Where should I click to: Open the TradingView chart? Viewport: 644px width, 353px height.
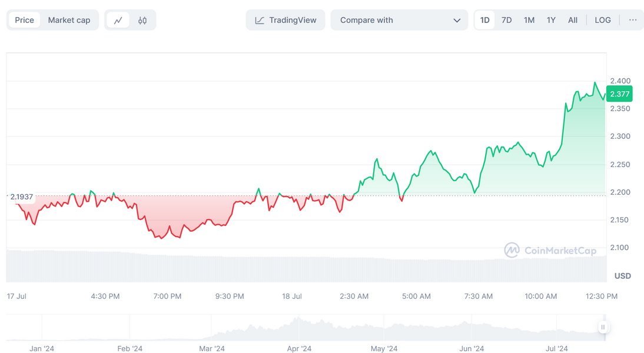[286, 20]
